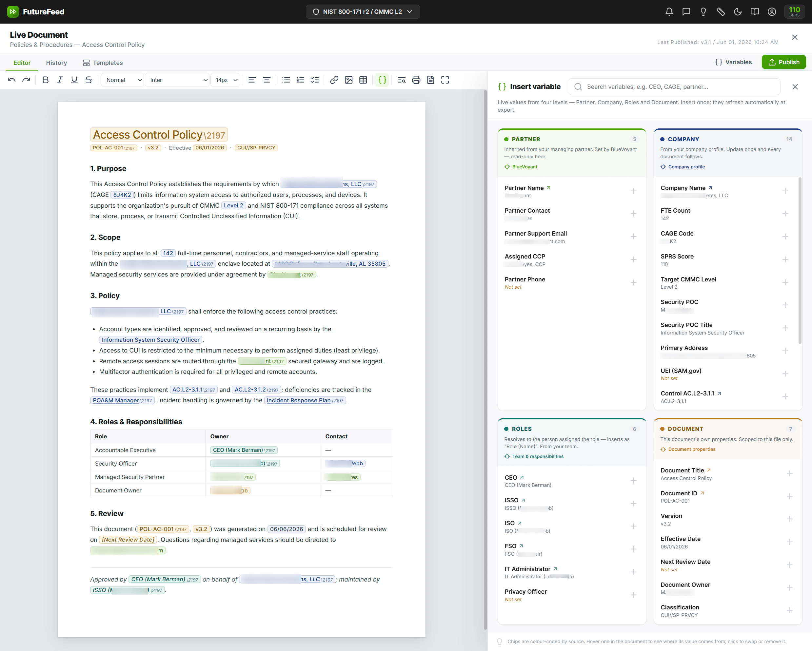Open the page document icon
The width and height of the screenshot is (812, 651).
tap(430, 80)
